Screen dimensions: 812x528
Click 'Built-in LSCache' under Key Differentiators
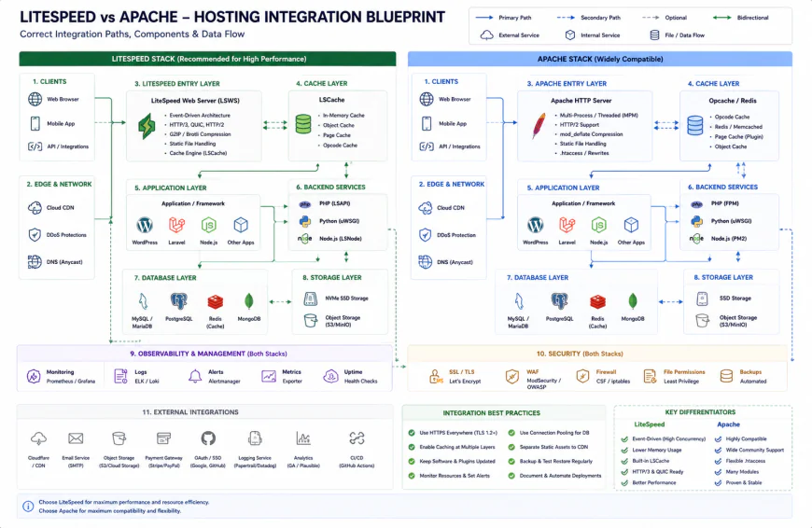tap(651, 461)
